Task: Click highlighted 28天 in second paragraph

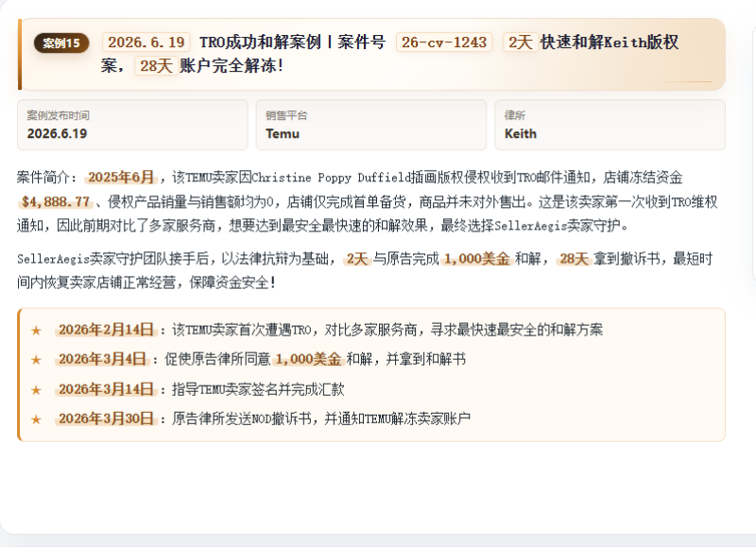Action: point(574,259)
